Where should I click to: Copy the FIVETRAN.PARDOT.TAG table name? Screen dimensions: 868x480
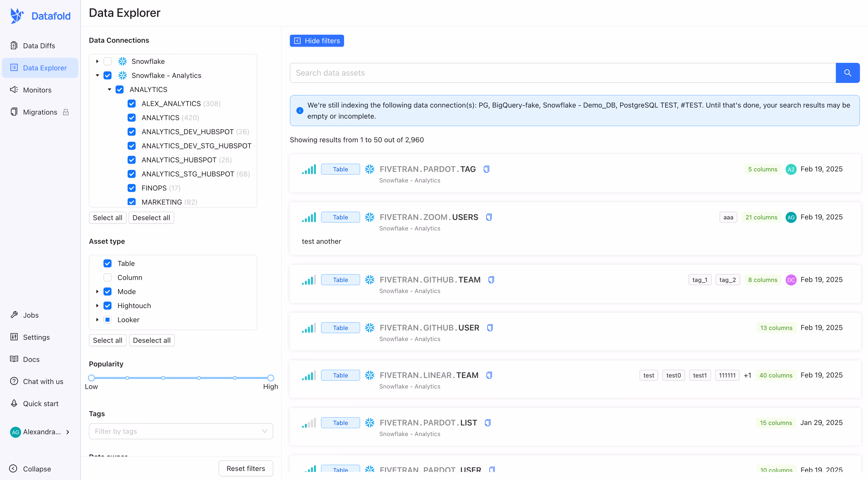486,169
